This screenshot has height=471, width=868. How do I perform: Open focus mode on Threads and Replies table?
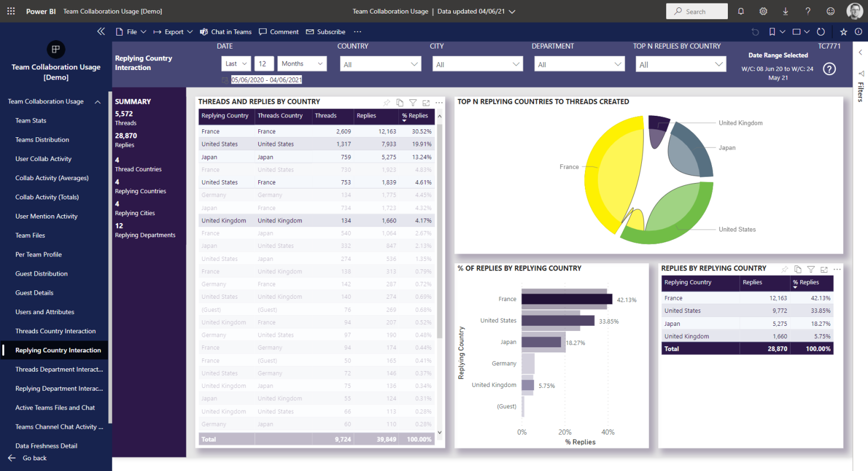point(426,103)
